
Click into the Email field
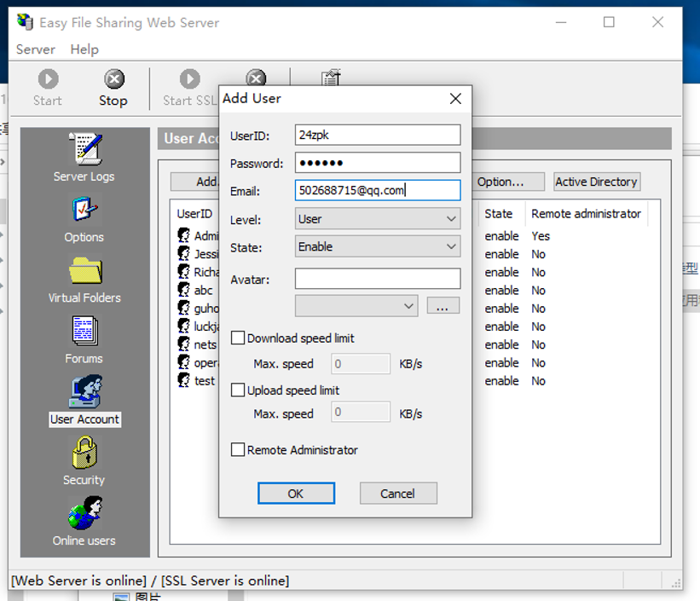tap(378, 190)
